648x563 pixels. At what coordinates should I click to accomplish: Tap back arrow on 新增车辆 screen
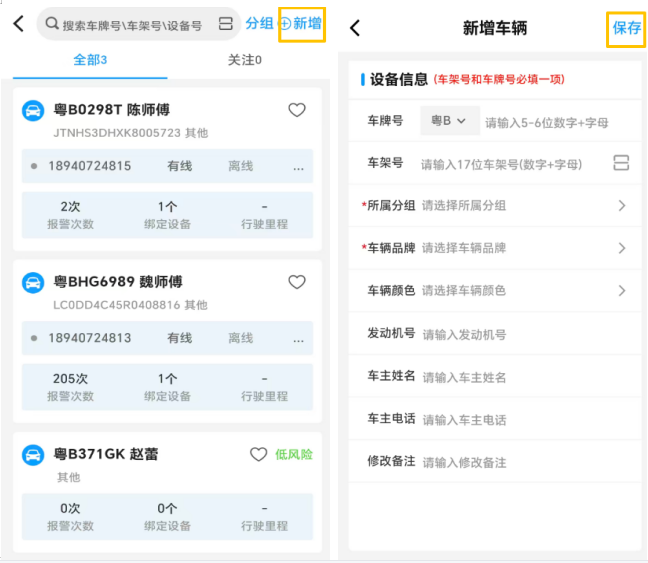(355, 28)
